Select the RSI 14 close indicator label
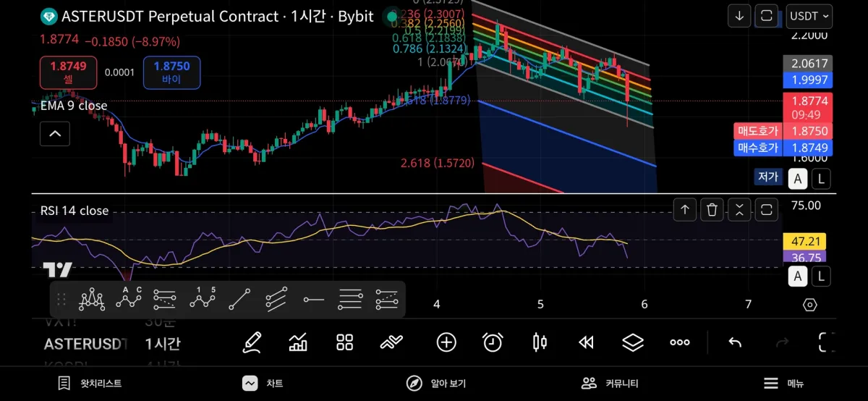The image size is (868, 401). coord(75,211)
